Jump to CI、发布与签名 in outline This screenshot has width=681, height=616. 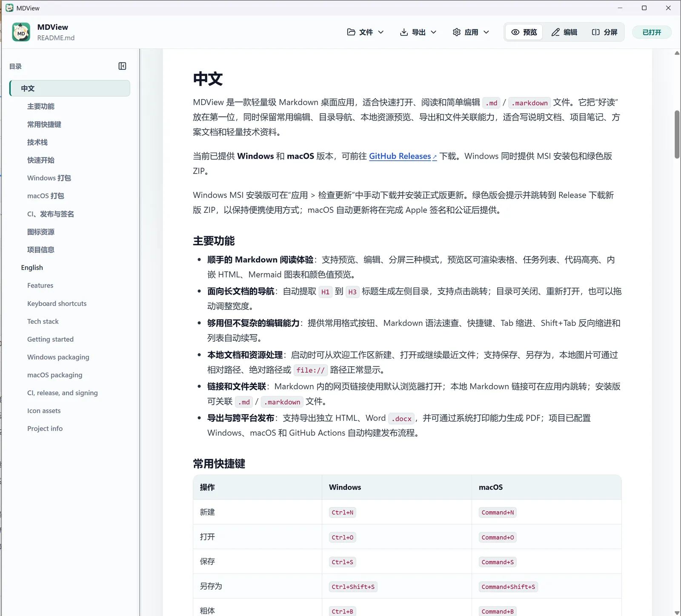[x=51, y=214]
